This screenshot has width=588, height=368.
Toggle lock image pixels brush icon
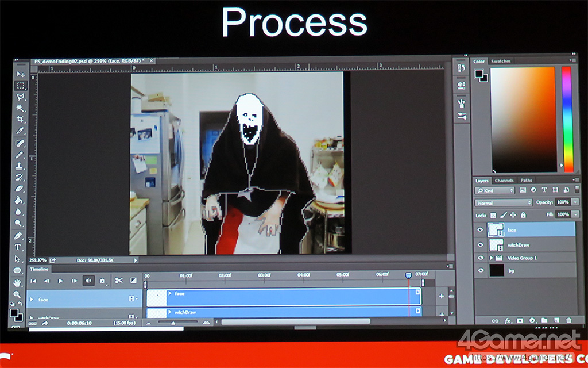pos(503,215)
